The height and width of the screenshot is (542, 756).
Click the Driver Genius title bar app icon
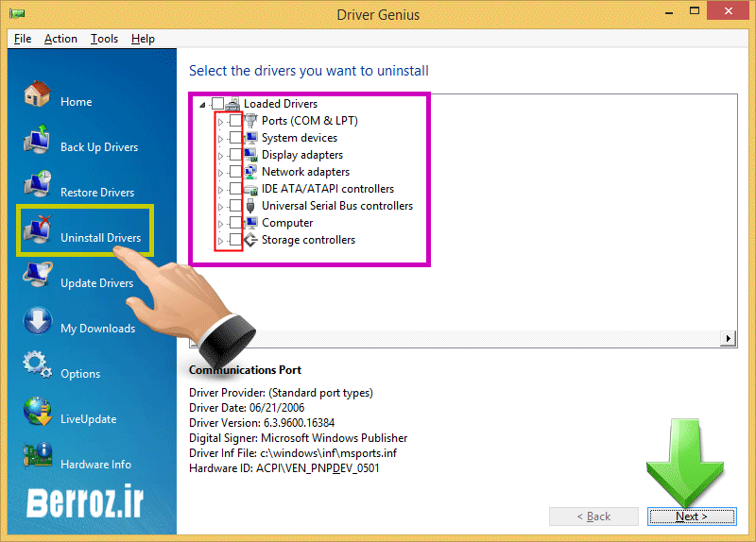pyautogui.click(x=17, y=14)
